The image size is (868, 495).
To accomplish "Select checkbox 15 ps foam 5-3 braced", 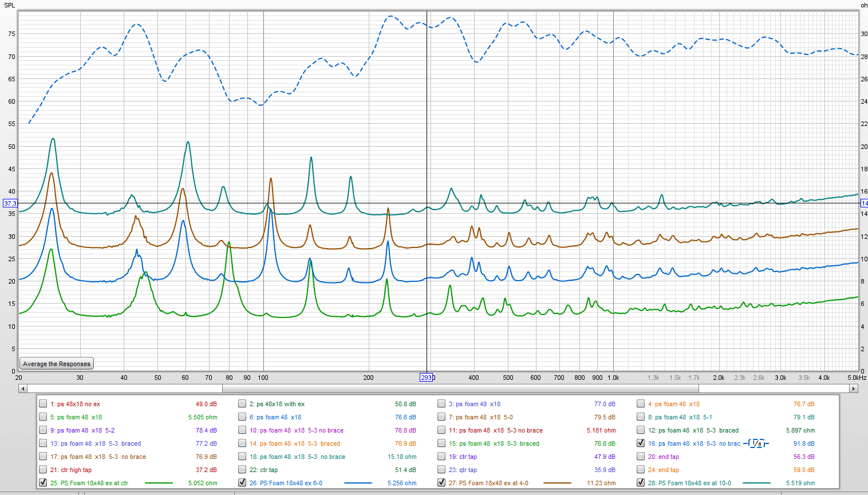I will pos(441,443).
